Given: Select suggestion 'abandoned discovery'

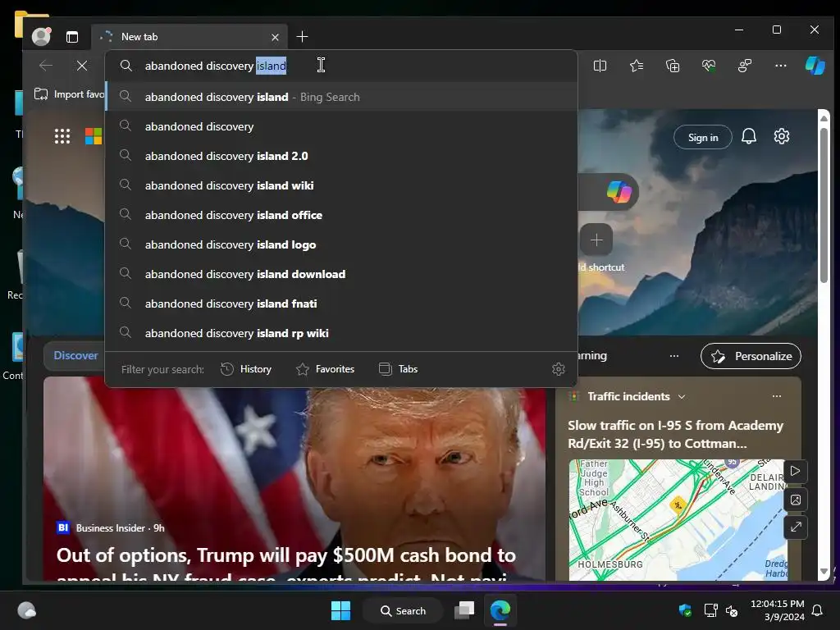Looking at the screenshot, I should (x=341, y=126).
